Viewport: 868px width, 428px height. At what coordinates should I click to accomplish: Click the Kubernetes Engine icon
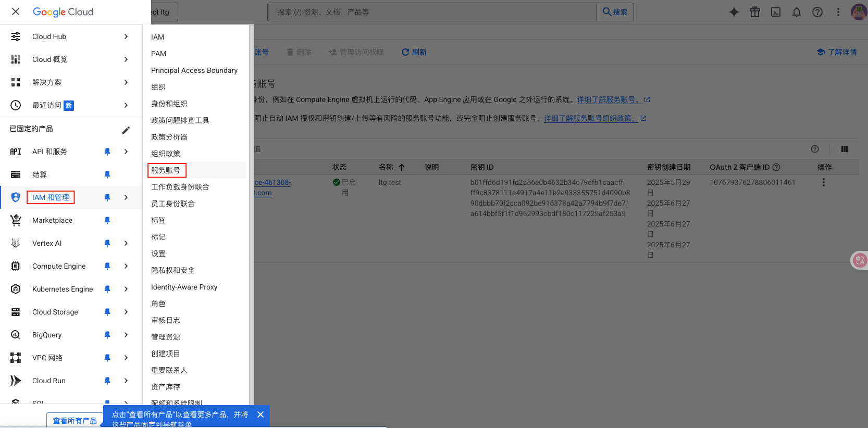coord(16,289)
